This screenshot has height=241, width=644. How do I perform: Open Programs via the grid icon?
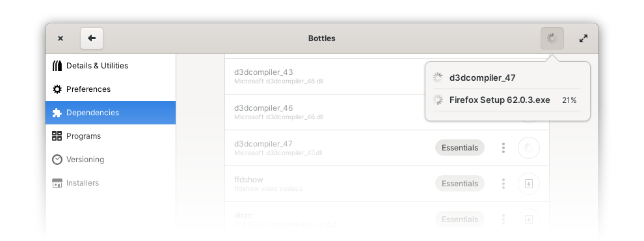(57, 136)
